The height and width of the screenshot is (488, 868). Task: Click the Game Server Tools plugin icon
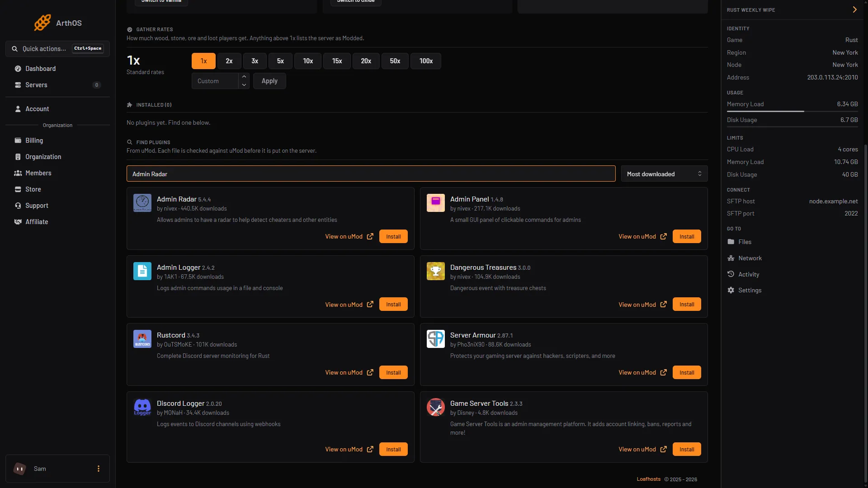coord(436,407)
